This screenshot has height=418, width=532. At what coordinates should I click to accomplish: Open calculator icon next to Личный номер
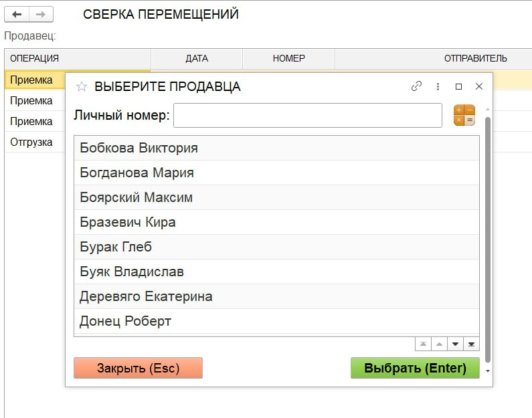click(464, 115)
